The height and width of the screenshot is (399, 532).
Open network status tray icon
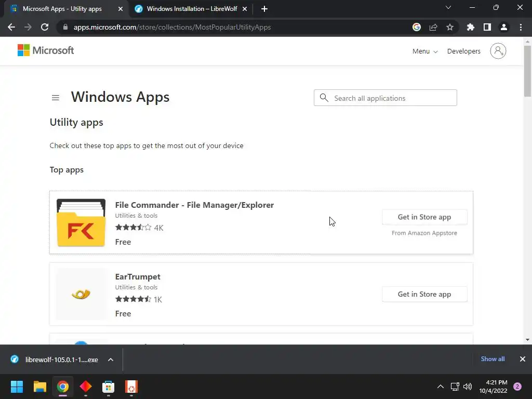[455, 387]
